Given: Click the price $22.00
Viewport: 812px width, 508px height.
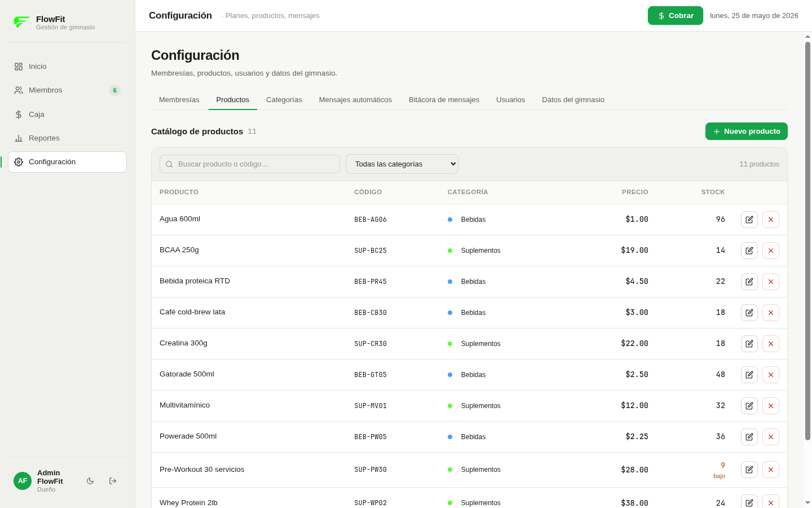Looking at the screenshot, I should (x=634, y=343).
